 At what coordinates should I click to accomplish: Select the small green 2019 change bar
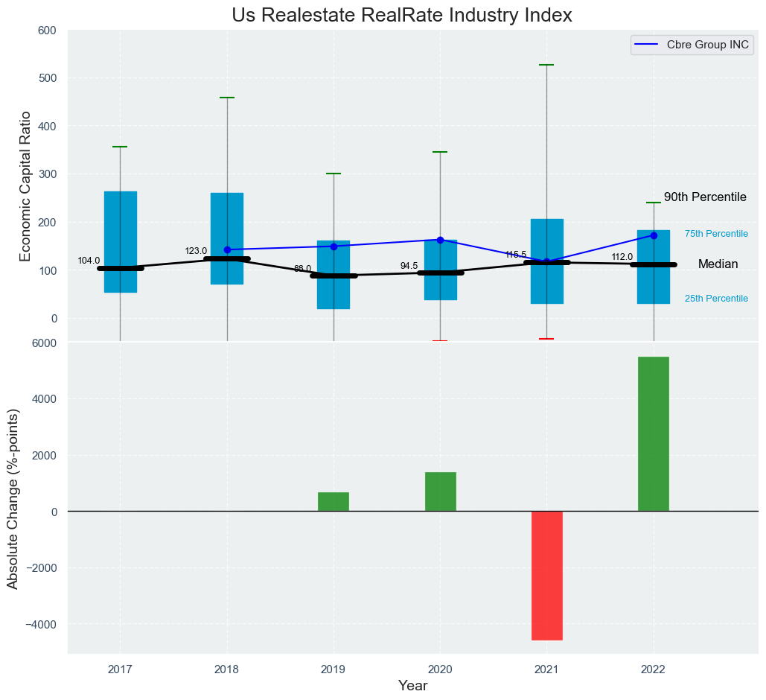click(x=333, y=501)
